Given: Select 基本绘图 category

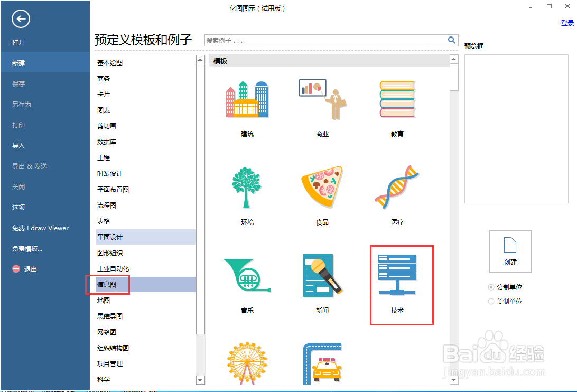Looking at the screenshot, I should (x=145, y=62).
